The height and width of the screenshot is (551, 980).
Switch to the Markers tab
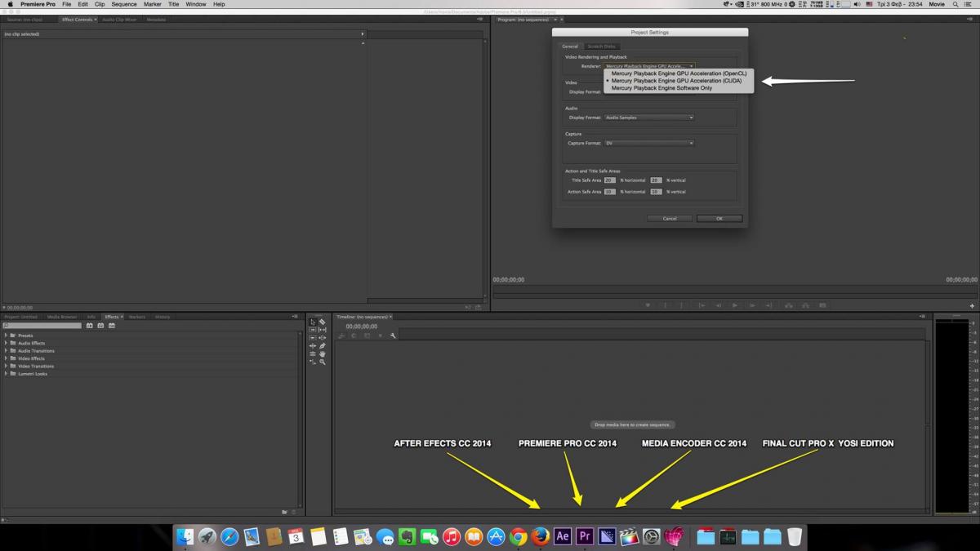click(x=136, y=317)
